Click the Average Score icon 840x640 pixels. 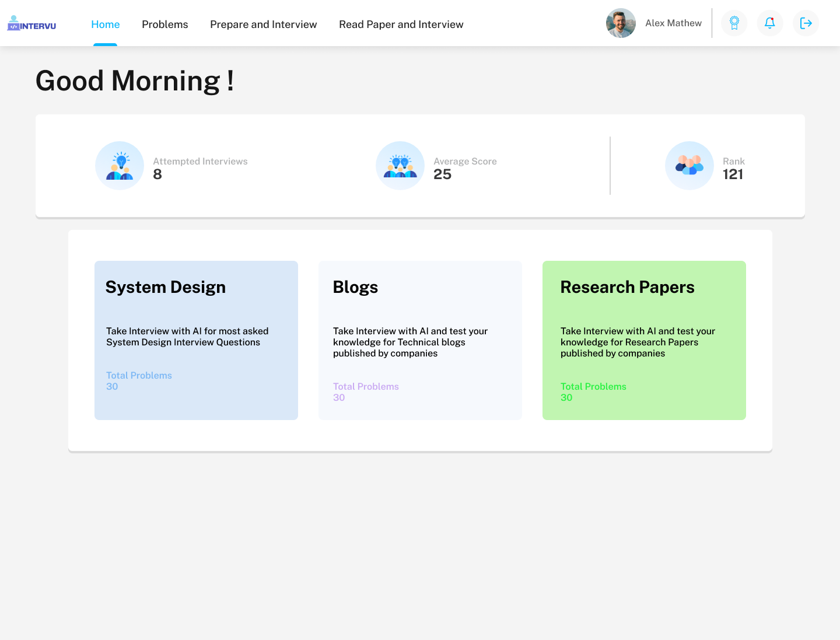click(x=400, y=166)
